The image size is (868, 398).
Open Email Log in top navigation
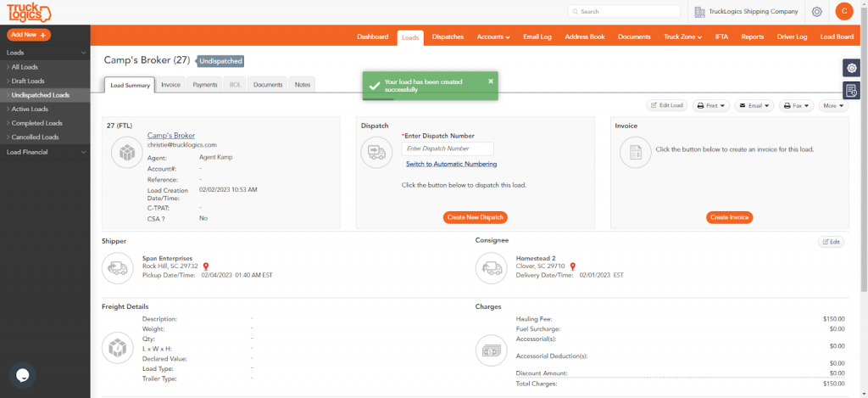tap(537, 36)
